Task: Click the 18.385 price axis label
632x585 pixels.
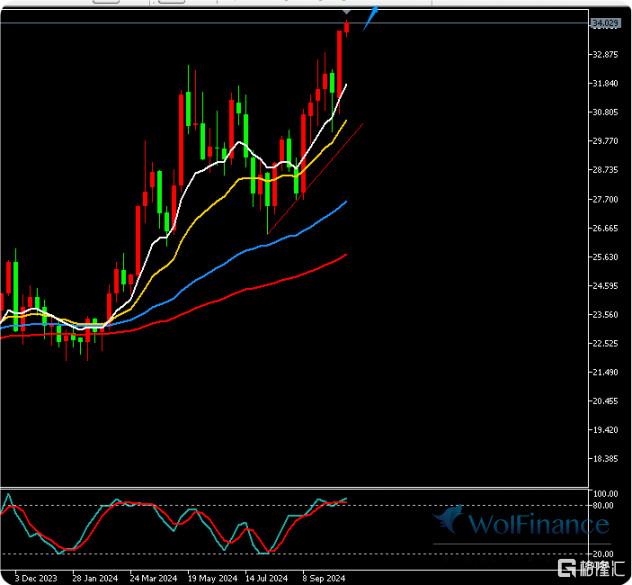Action: point(603,459)
